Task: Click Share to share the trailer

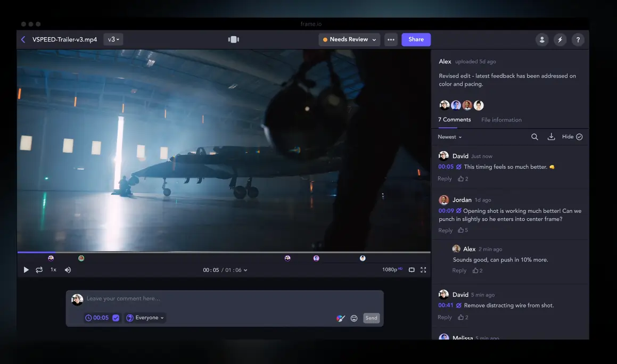Action: (x=416, y=39)
